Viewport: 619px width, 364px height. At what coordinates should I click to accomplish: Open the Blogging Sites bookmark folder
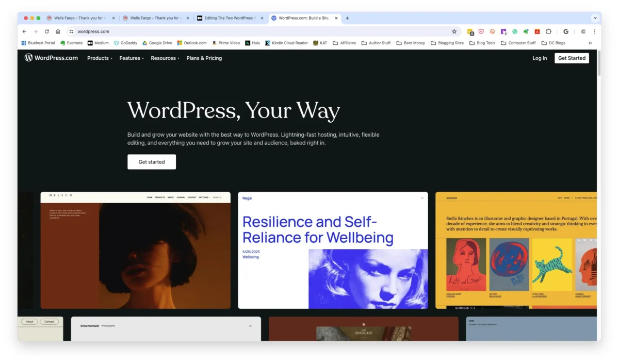tap(447, 43)
